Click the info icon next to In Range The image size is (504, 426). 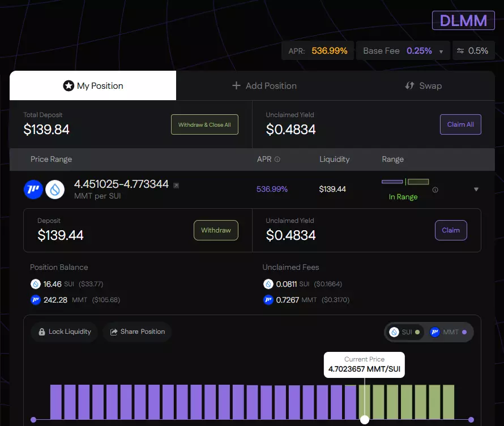[435, 190]
